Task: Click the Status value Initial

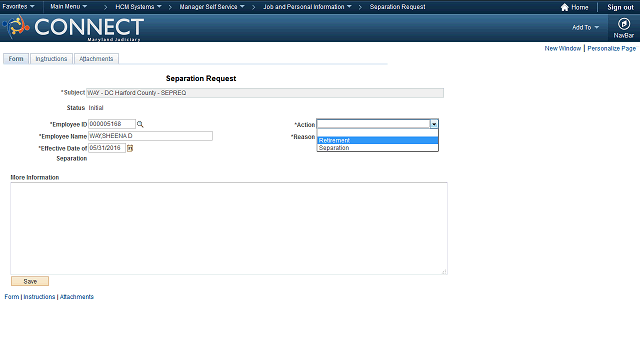Action: coord(96,108)
